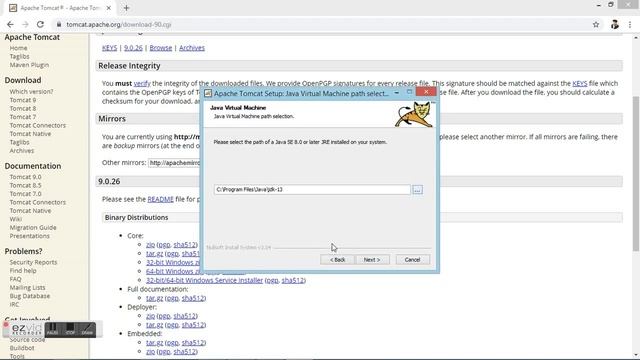Open IRC sidebar link

pos(14,304)
